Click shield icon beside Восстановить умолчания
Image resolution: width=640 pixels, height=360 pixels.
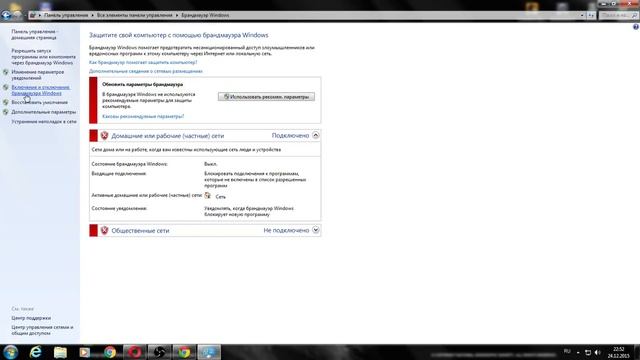point(5,102)
